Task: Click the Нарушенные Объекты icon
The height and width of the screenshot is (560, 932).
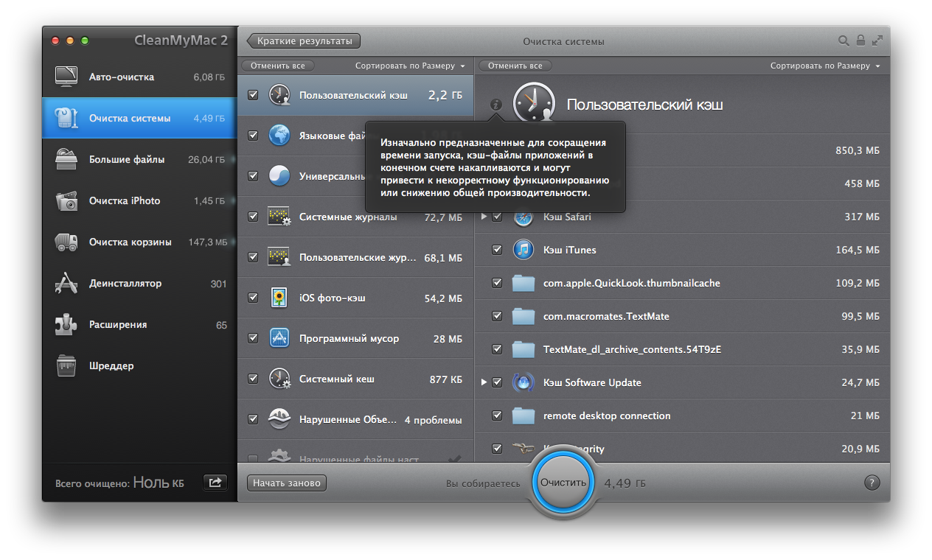Action: (279, 419)
